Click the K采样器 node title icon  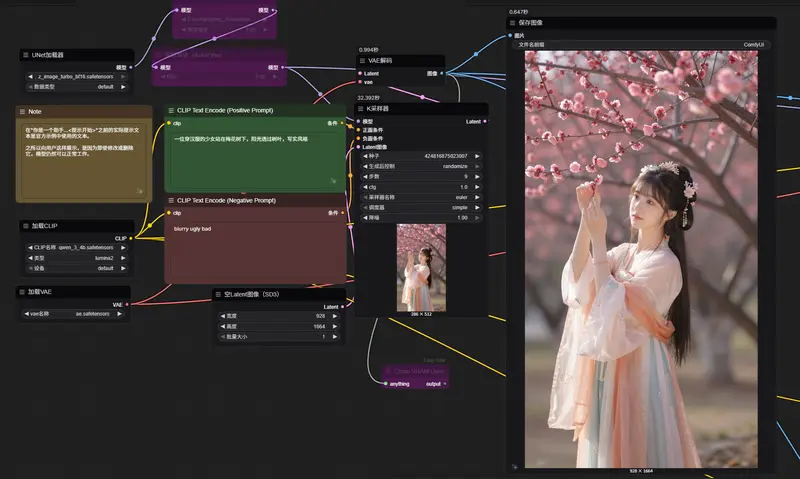point(360,109)
